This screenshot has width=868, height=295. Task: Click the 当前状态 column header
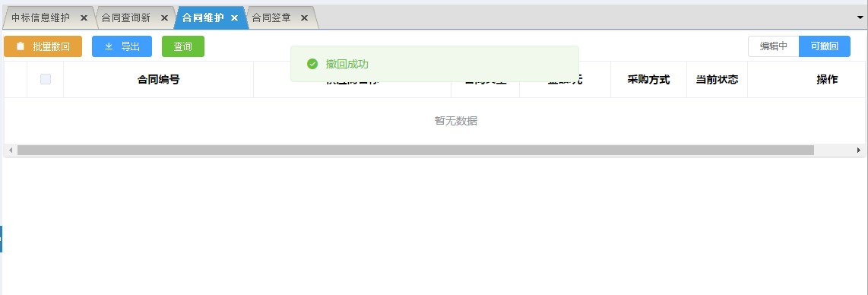tap(717, 80)
